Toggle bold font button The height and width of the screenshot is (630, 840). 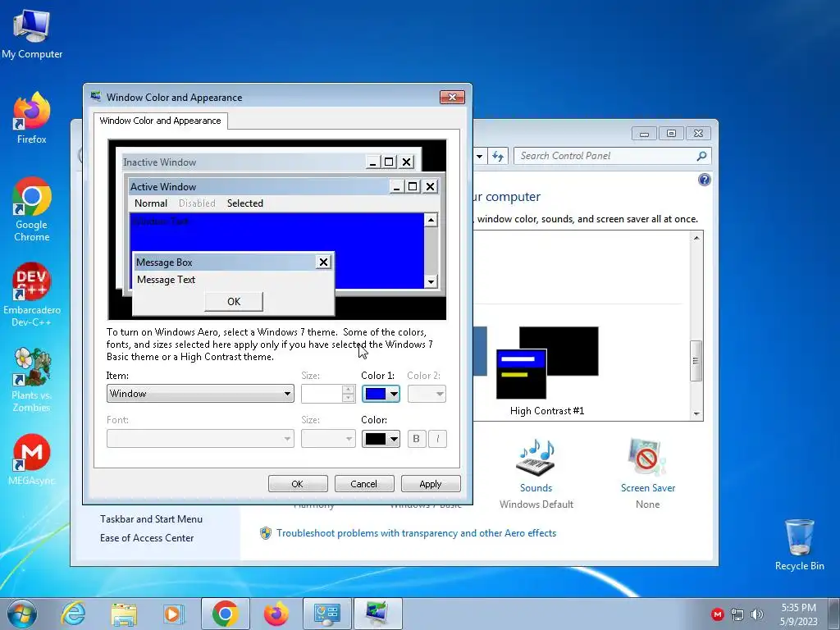(416, 440)
